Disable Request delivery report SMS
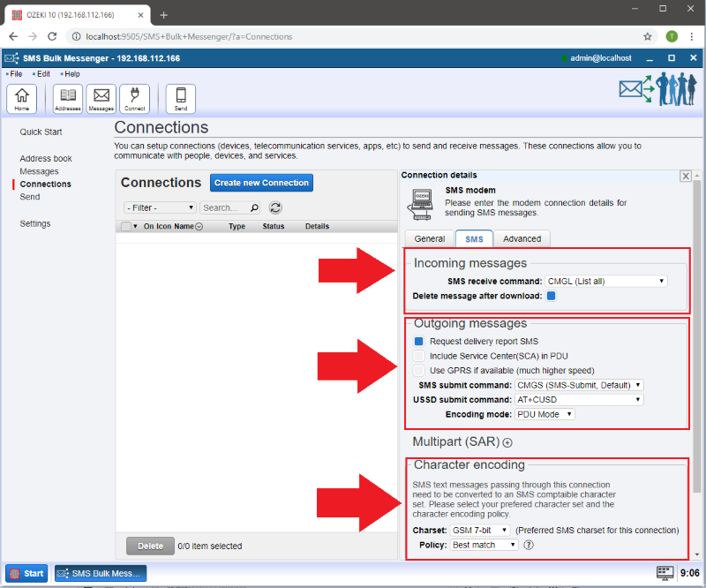Screen dimensions: 706x588 (x=420, y=341)
